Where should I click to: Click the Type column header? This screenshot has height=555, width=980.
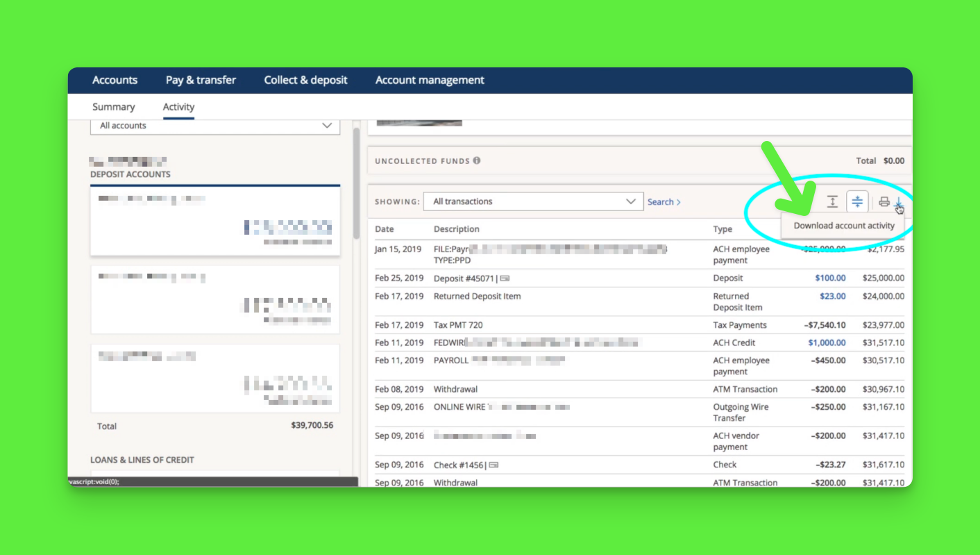pos(723,229)
